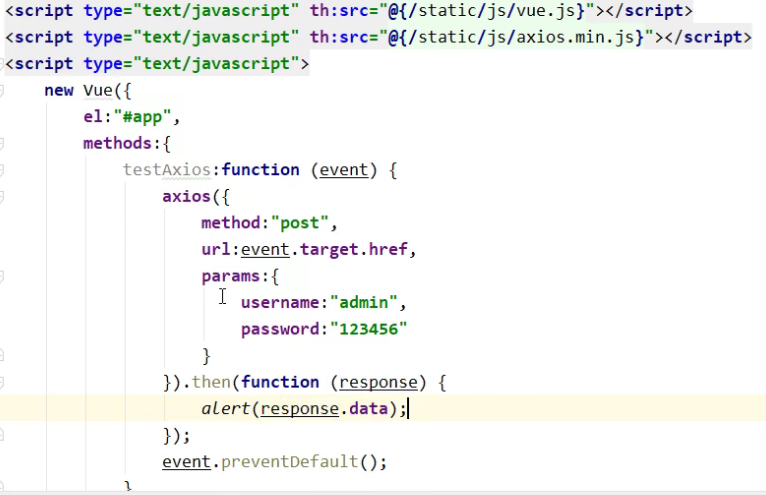Click the "admin" string value

[x=363, y=302]
